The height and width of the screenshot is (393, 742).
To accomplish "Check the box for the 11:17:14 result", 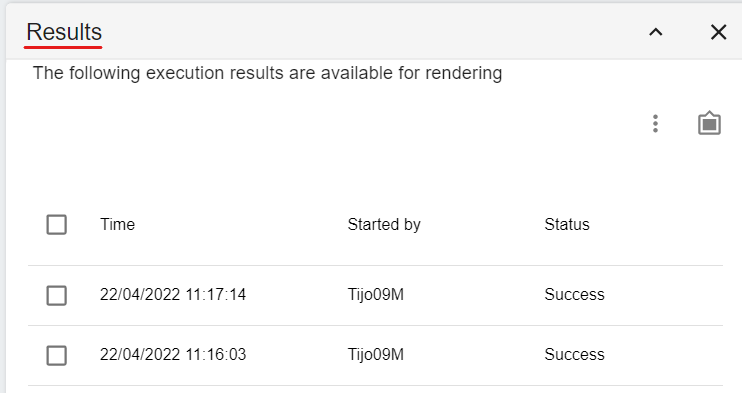I will point(56,295).
